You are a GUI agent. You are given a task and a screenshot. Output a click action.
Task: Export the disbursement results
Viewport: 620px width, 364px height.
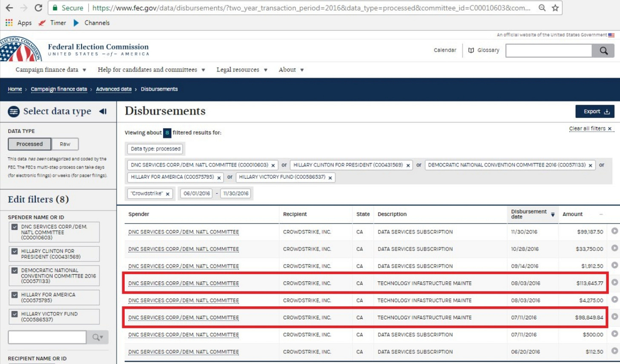(595, 112)
